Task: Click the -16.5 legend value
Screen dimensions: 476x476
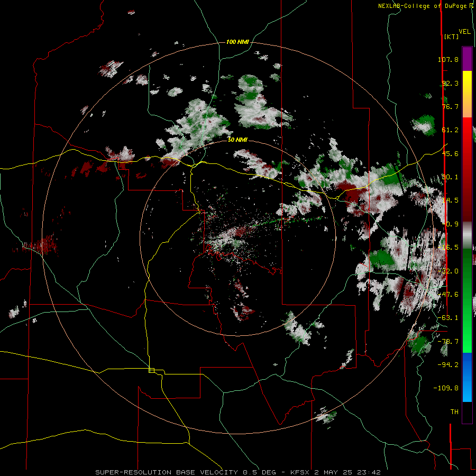Action: tap(448, 247)
